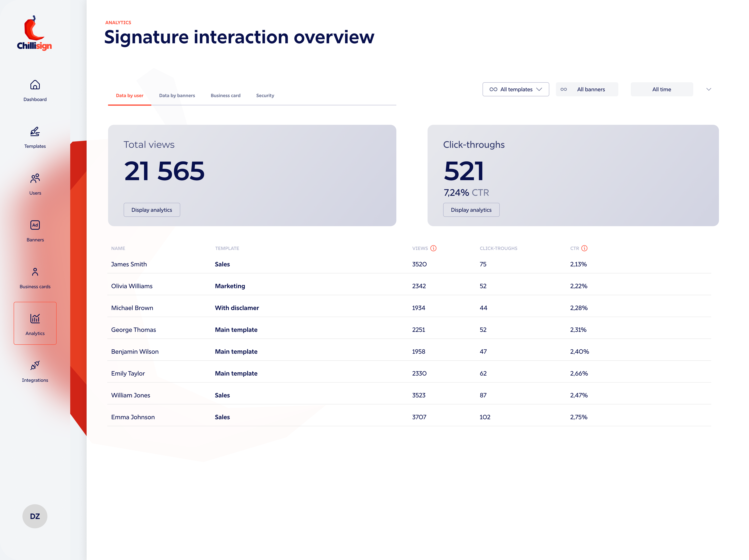Click click-throughs value 102

point(485,417)
